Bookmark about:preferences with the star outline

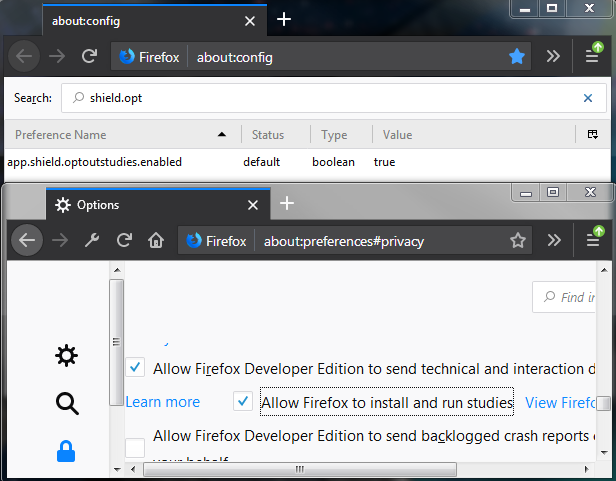pos(517,240)
